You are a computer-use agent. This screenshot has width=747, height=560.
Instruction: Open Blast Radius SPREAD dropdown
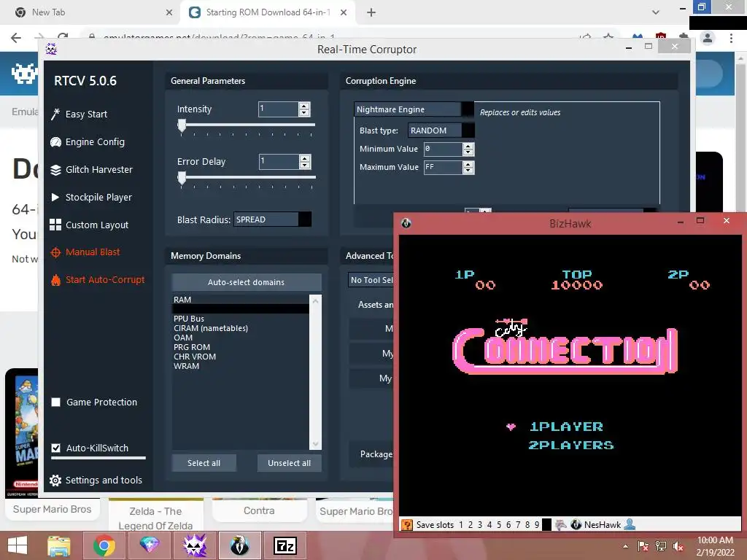(x=273, y=219)
